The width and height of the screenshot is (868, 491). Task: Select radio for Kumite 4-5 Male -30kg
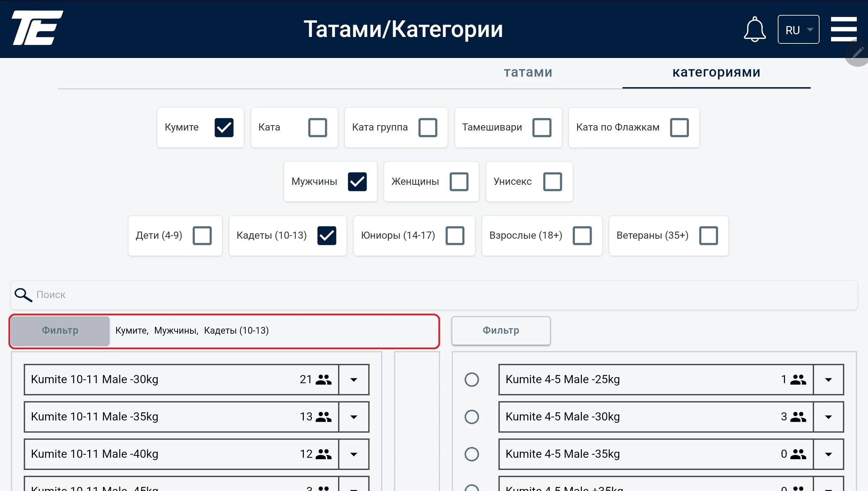[472, 417]
